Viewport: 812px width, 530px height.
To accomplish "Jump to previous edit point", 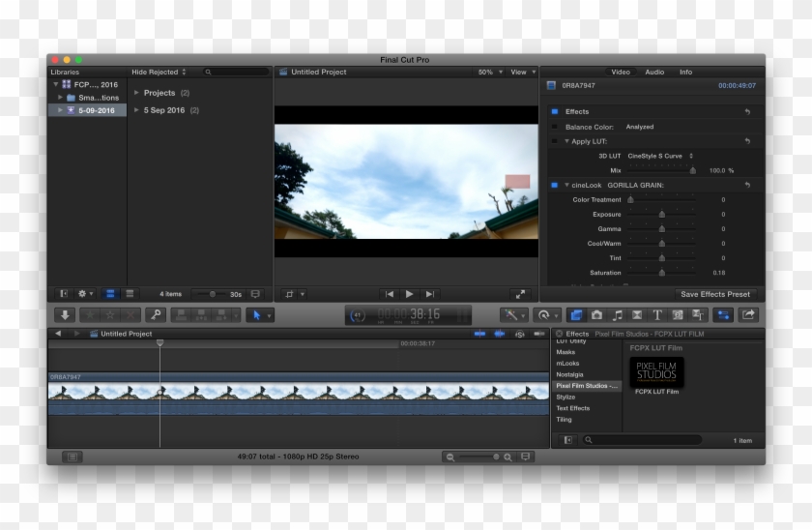I will [390, 294].
